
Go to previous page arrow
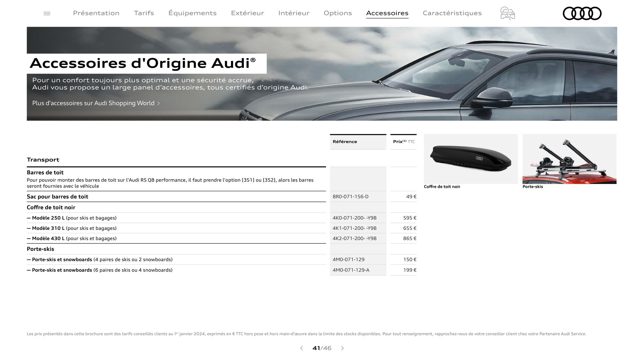(302, 348)
